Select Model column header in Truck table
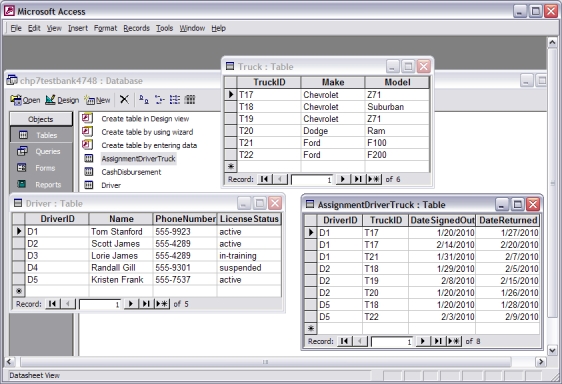Screen dimensions: 562x384 click(x=397, y=82)
